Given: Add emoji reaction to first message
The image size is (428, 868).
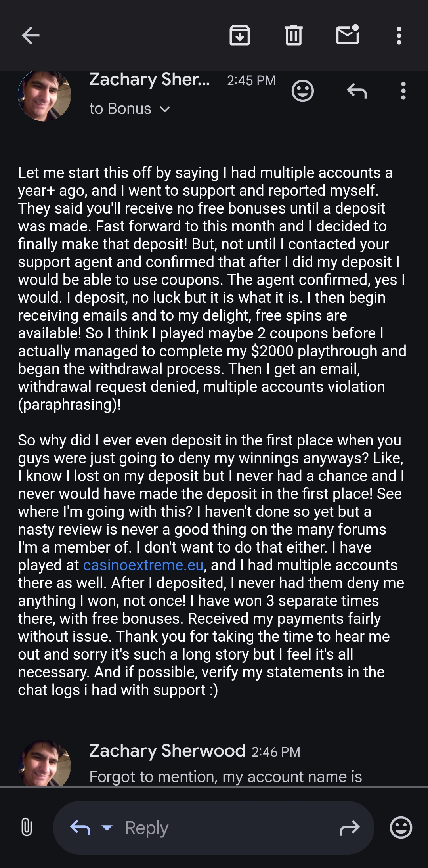Looking at the screenshot, I should tap(303, 91).
